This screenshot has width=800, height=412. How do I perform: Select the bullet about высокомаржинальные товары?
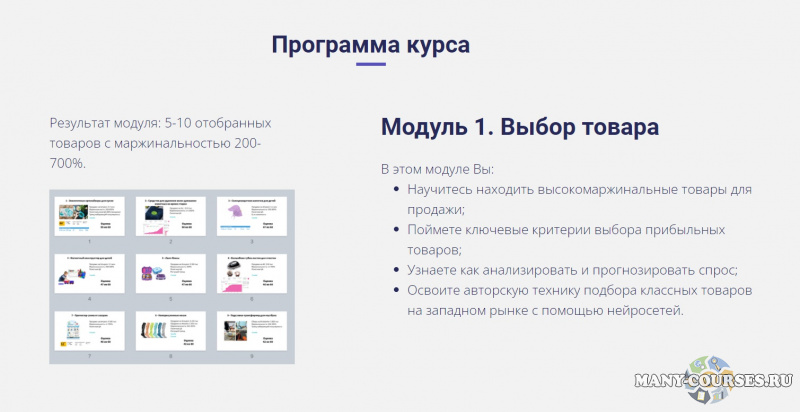(x=575, y=198)
